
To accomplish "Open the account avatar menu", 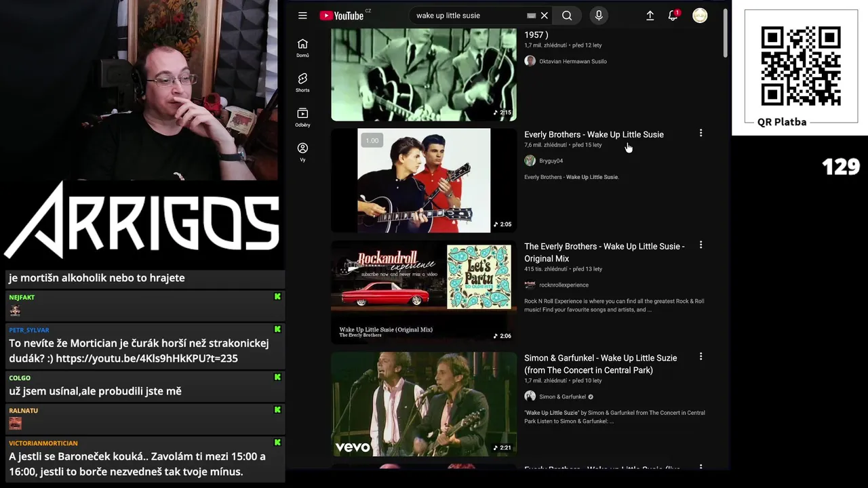I will click(x=700, y=16).
